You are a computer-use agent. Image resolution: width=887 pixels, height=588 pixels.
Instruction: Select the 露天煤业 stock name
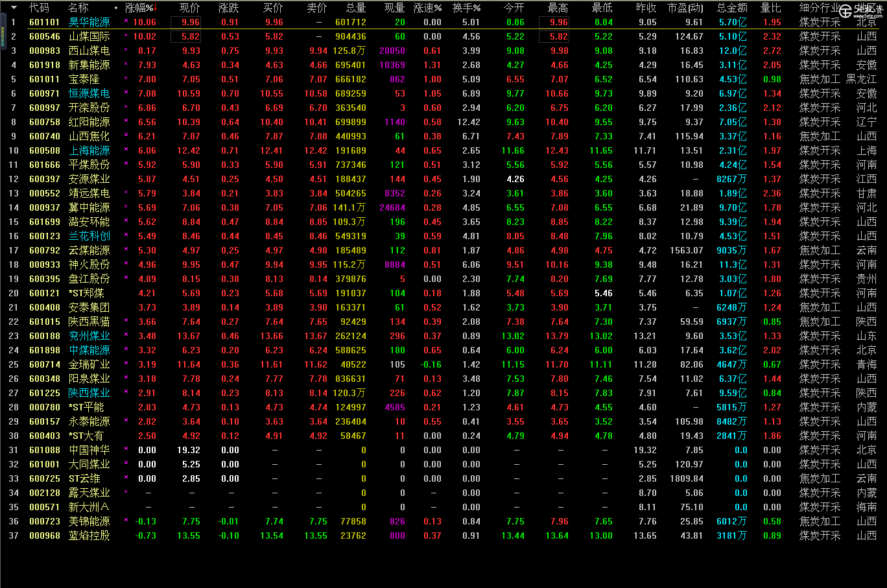tap(89, 493)
